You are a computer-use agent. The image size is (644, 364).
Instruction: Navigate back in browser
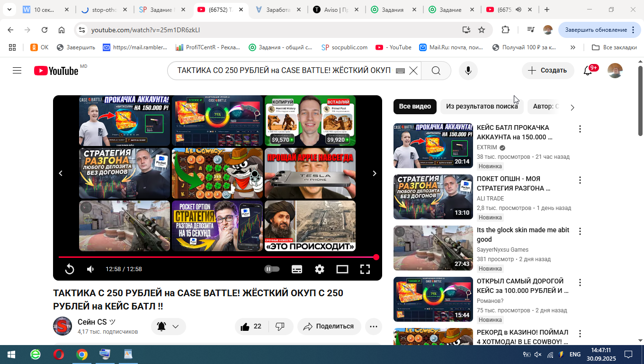click(x=10, y=30)
